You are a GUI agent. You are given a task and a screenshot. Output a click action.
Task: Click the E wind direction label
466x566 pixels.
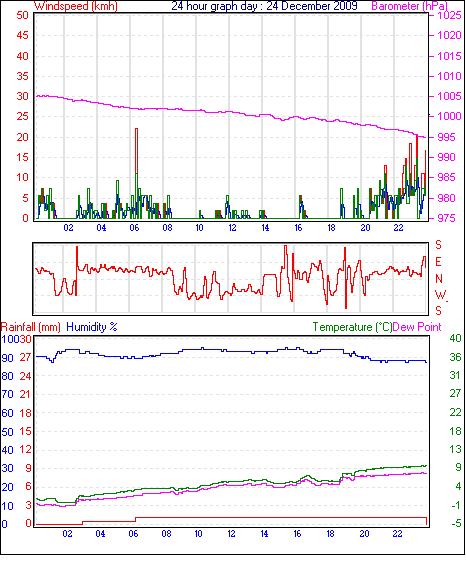coord(438,262)
